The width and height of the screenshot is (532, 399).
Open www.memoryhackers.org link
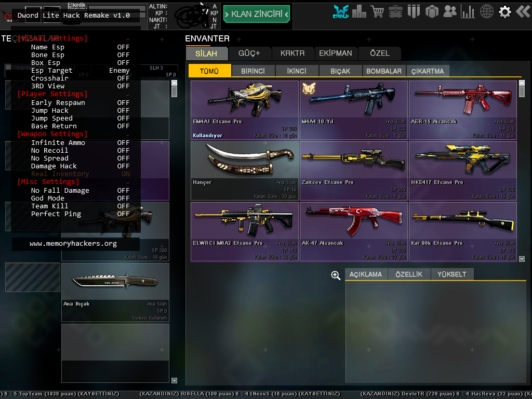pos(73,244)
